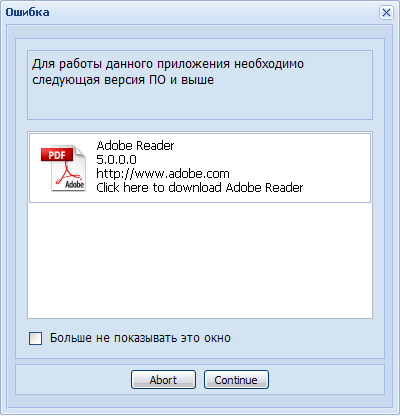Enable the 'Больше не показывать это окно' checkbox
The height and width of the screenshot is (416, 400).
35,338
